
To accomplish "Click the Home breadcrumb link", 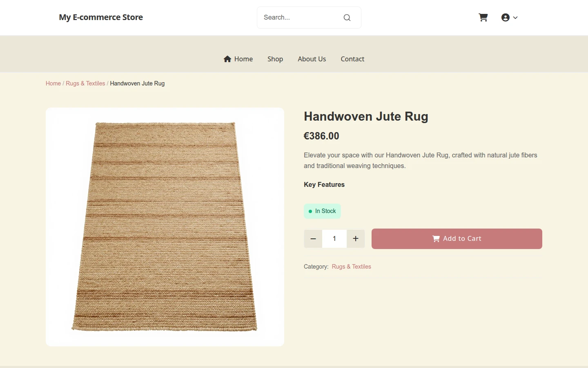I will [53, 83].
